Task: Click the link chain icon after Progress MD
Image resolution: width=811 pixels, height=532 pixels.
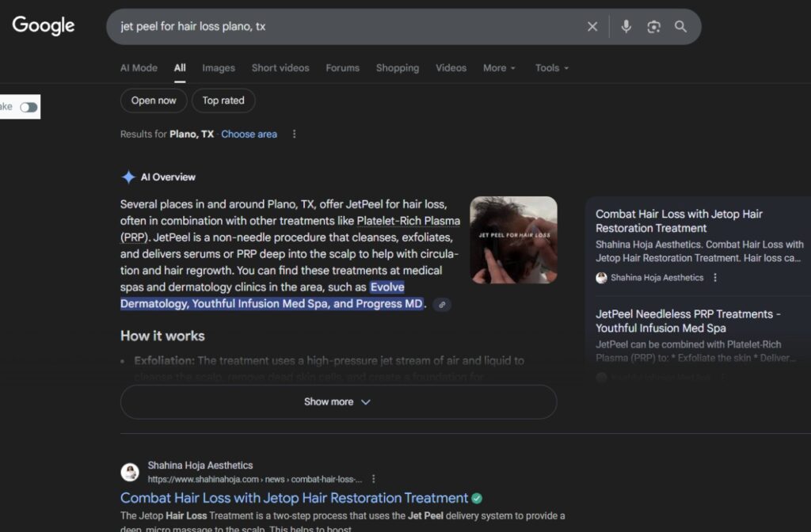Action: point(442,305)
